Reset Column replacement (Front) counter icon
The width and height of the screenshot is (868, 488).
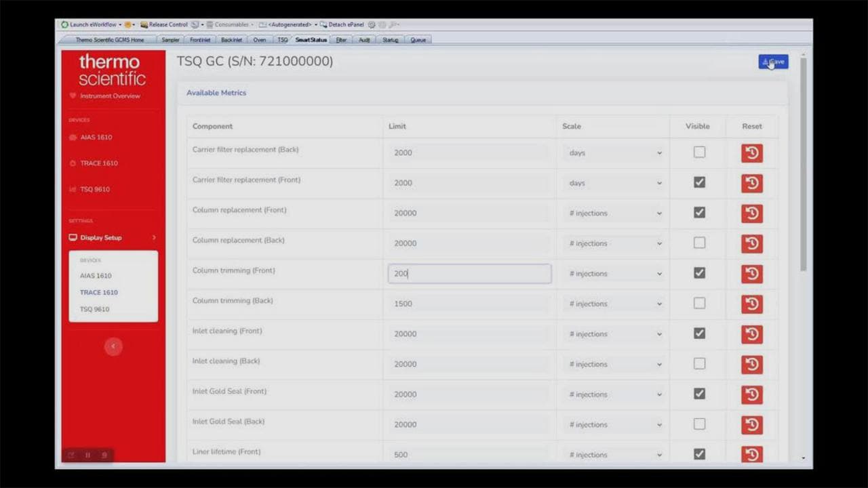point(751,213)
